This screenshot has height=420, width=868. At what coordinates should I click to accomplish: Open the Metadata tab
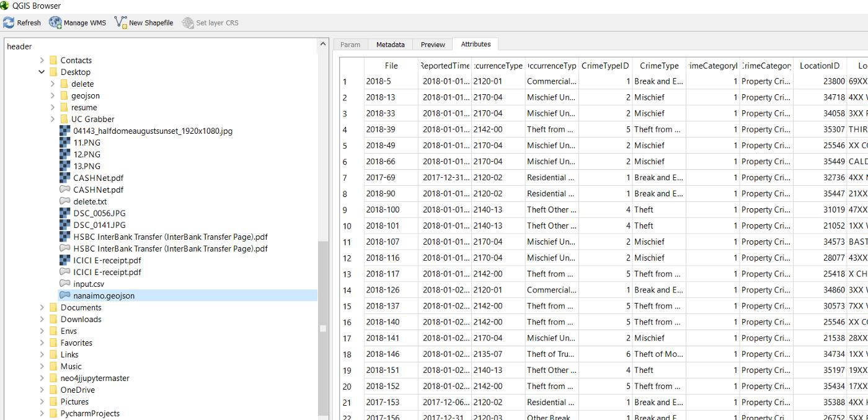coord(391,44)
